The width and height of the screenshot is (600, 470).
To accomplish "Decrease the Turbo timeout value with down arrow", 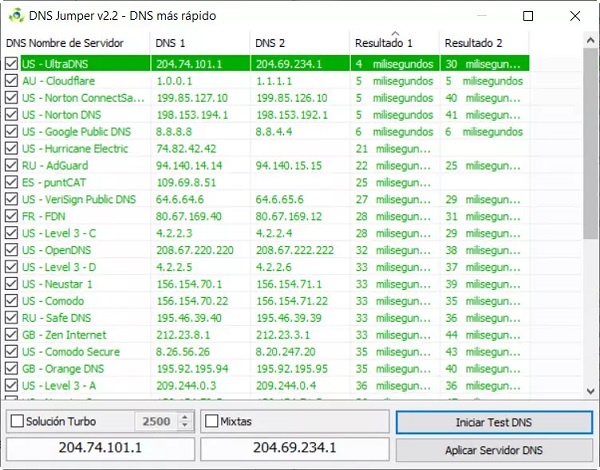I will pos(185,425).
